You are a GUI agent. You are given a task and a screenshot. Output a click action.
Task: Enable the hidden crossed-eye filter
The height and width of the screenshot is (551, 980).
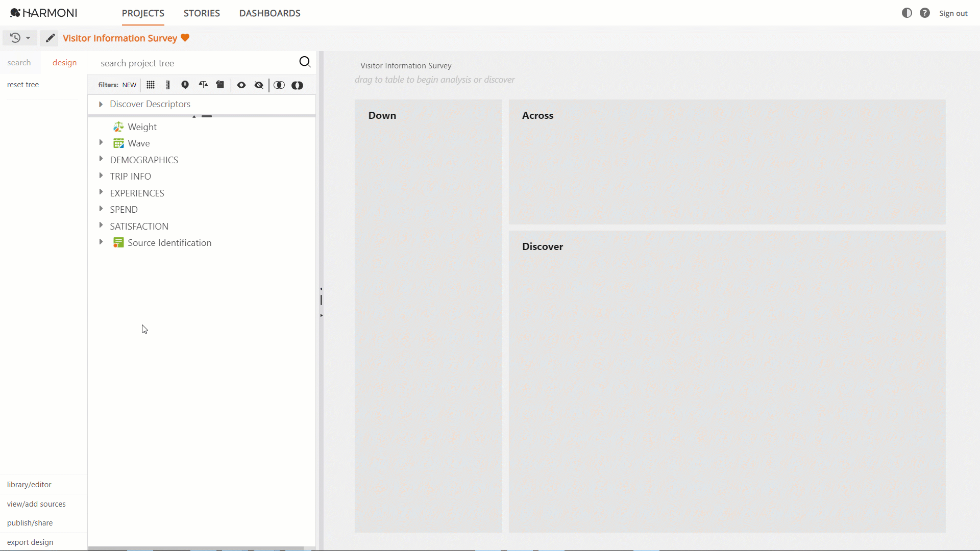(x=259, y=85)
